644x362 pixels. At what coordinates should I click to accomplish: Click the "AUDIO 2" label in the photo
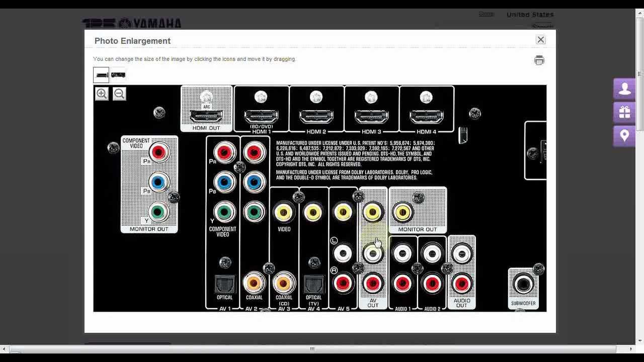coord(432,309)
